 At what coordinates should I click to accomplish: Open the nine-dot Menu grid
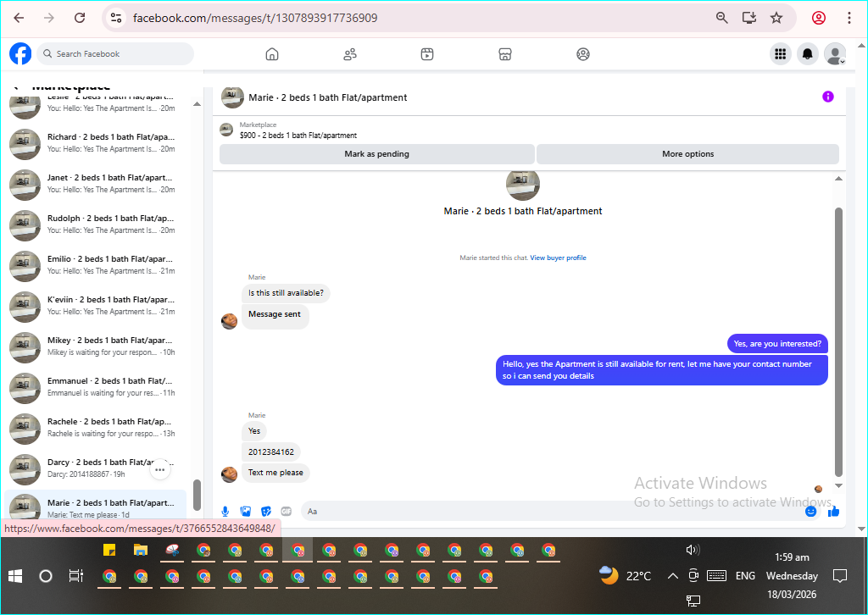[781, 53]
